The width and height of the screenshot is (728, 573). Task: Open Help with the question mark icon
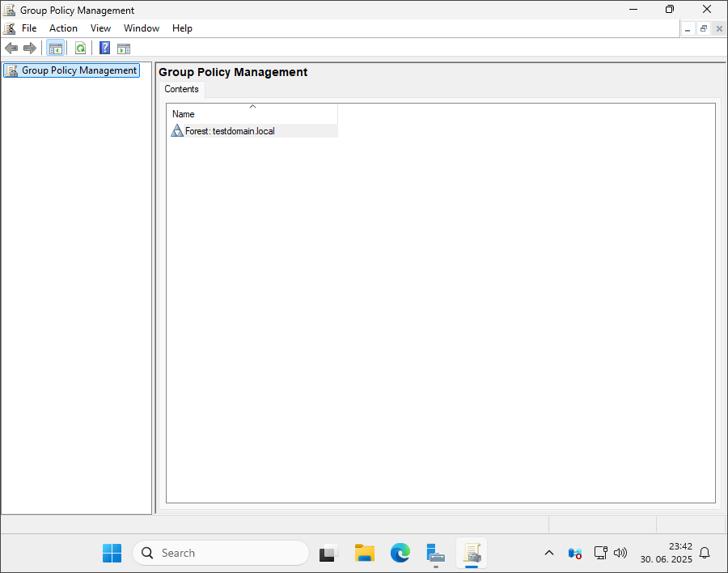(105, 48)
